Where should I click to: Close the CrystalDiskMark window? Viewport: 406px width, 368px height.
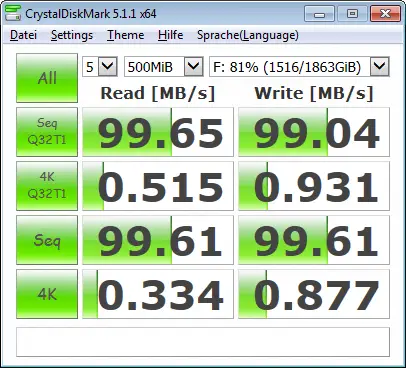(x=385, y=14)
